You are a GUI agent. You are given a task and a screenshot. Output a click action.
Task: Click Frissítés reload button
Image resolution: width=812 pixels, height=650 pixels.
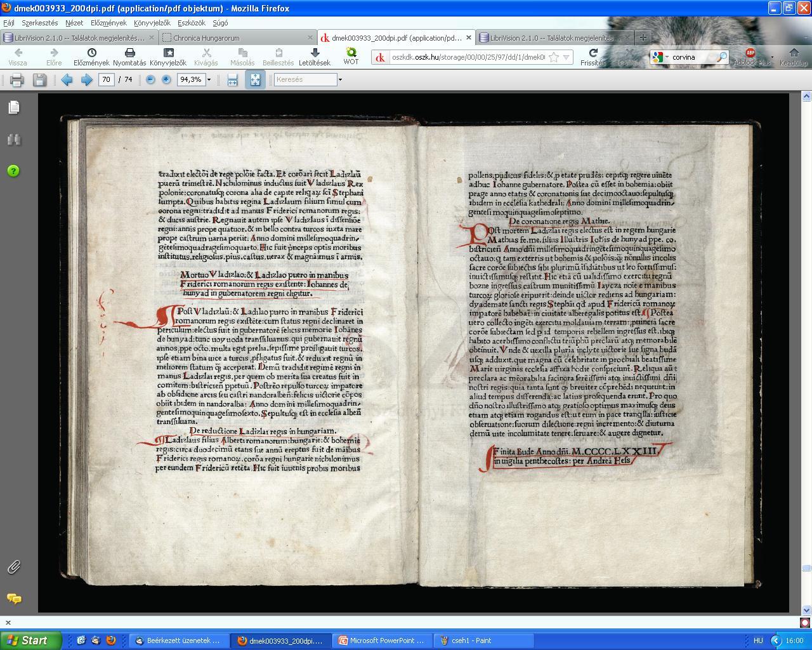click(593, 56)
